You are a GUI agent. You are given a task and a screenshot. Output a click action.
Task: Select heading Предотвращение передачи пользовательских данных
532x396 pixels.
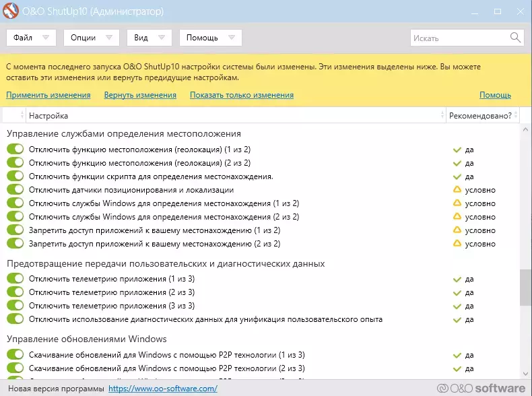pyautogui.click(x=166, y=263)
